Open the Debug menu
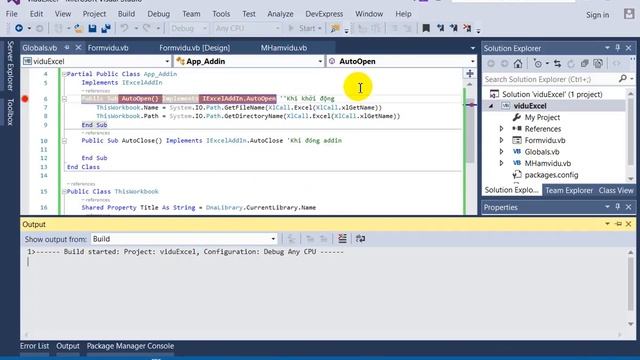This screenshot has width=640, height=360. coord(158,14)
